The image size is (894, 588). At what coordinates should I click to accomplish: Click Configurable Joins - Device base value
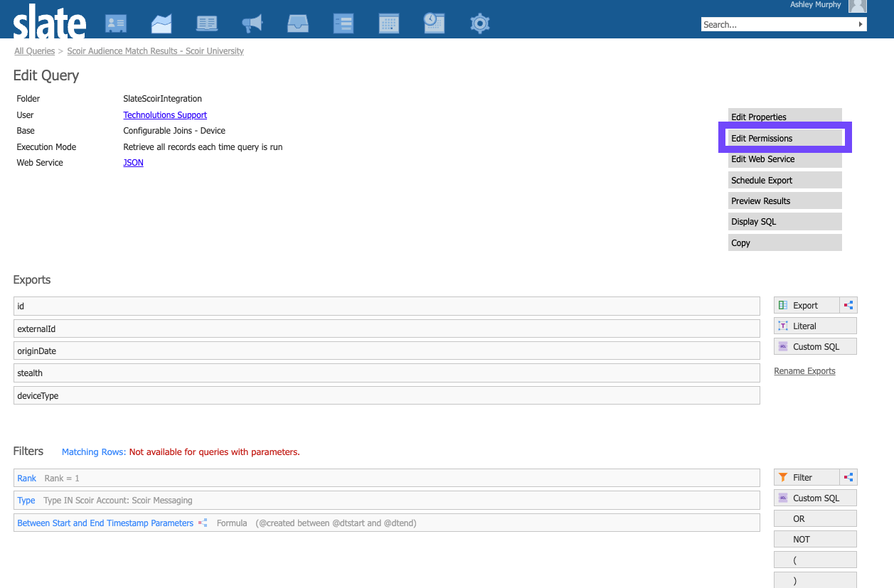tap(174, 131)
